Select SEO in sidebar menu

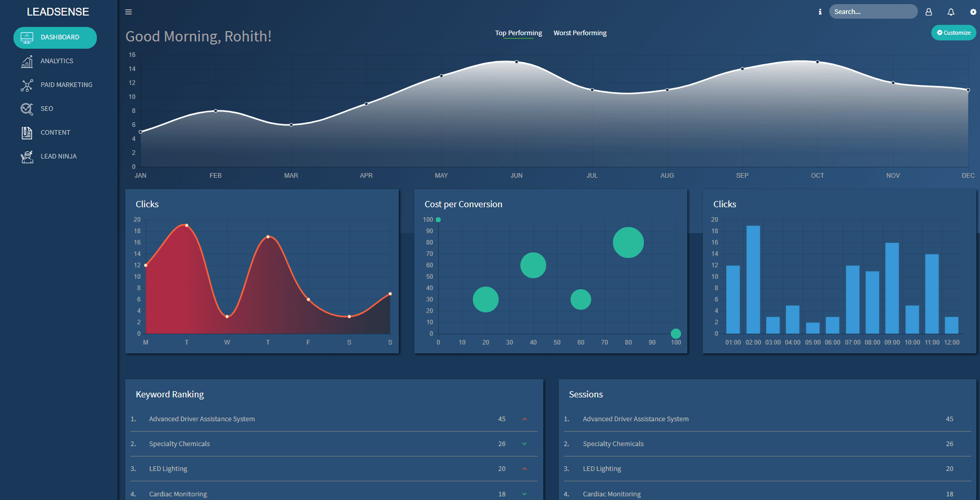click(x=47, y=109)
